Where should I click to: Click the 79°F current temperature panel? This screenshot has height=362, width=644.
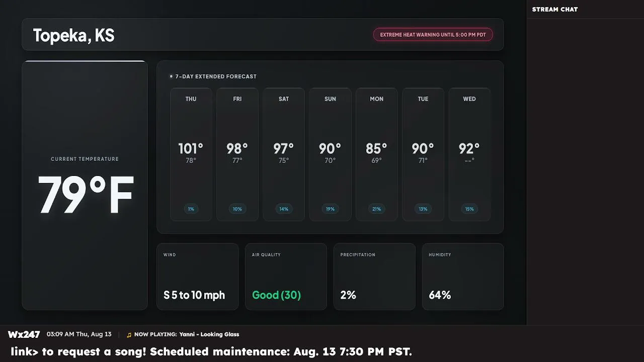pyautogui.click(x=85, y=185)
